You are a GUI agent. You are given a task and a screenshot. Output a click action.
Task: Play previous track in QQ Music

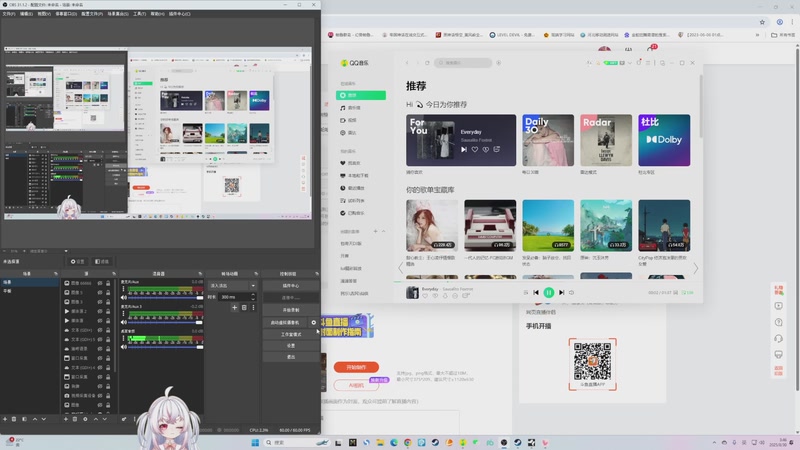pos(536,292)
